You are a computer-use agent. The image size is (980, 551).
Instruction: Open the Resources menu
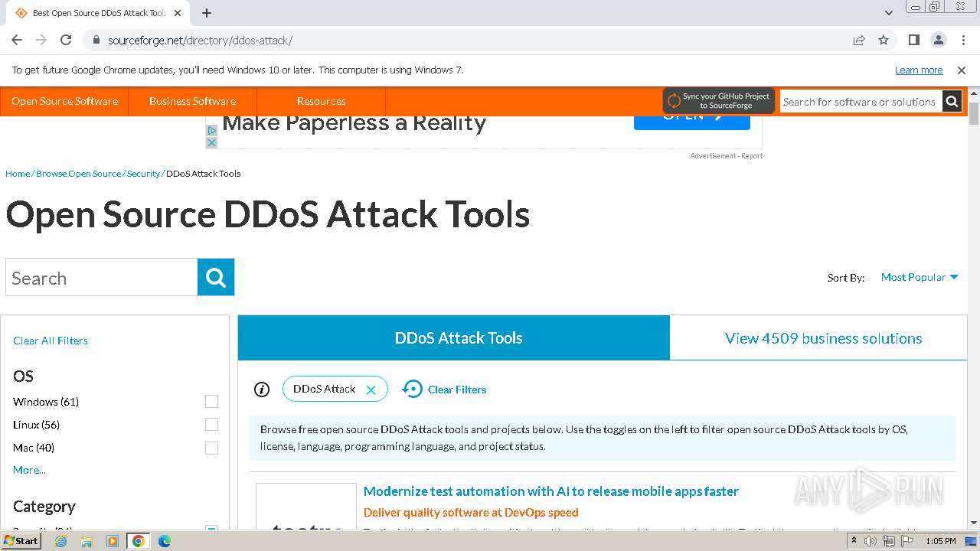pyautogui.click(x=321, y=101)
